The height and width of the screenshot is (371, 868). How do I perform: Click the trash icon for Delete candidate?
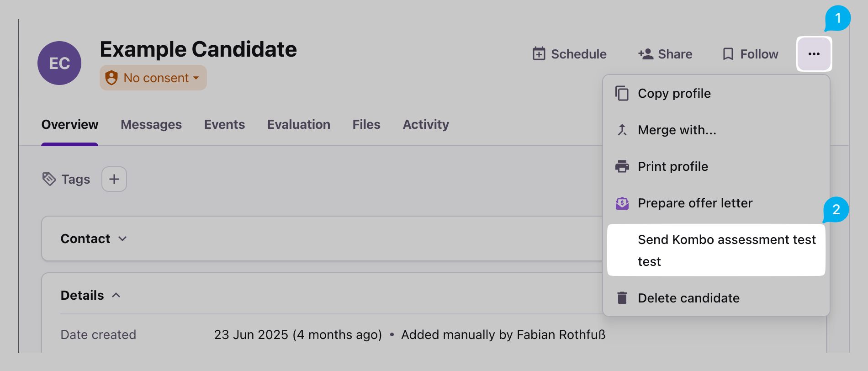pyautogui.click(x=622, y=298)
